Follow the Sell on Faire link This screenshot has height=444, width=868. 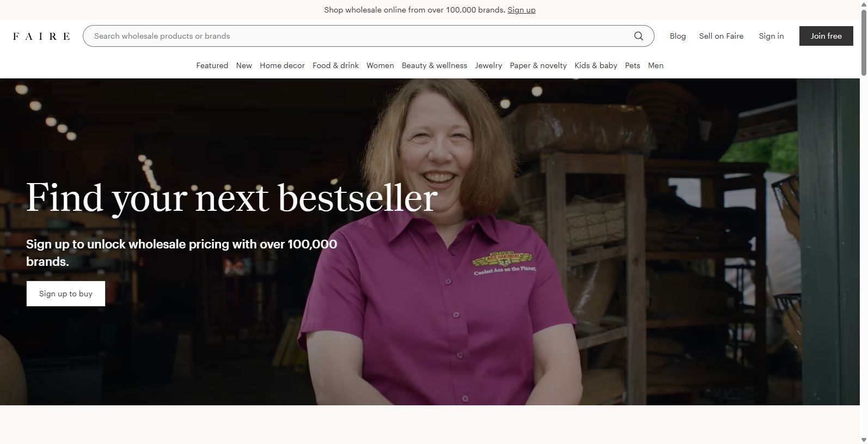[x=721, y=36]
